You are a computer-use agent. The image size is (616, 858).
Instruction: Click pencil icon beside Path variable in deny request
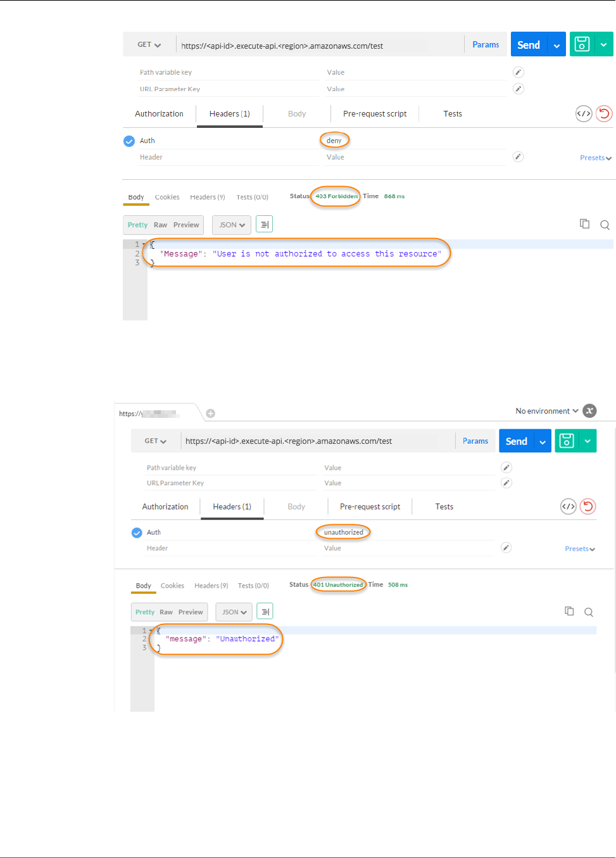(x=518, y=72)
